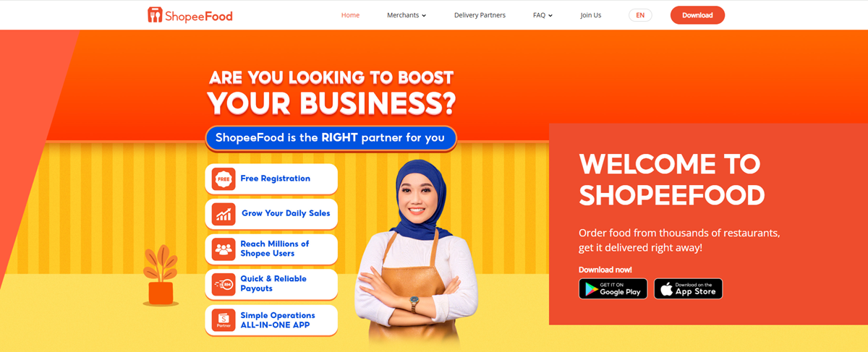The width and height of the screenshot is (868, 352).
Task: Click the Reach Millions users group icon
Action: (x=224, y=249)
